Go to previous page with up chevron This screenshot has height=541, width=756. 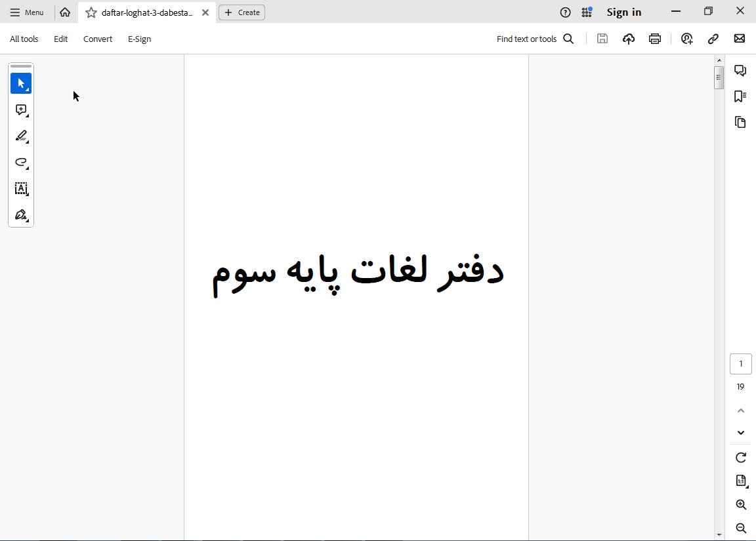740,411
